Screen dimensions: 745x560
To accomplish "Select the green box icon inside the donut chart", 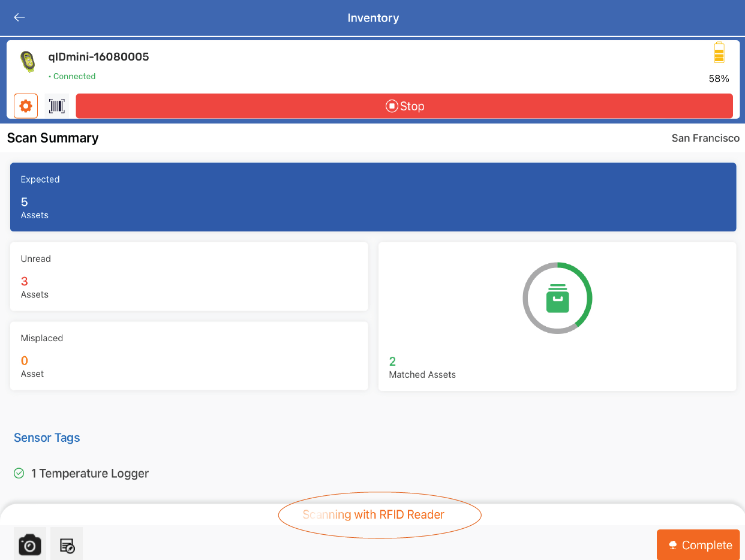I will (x=557, y=298).
